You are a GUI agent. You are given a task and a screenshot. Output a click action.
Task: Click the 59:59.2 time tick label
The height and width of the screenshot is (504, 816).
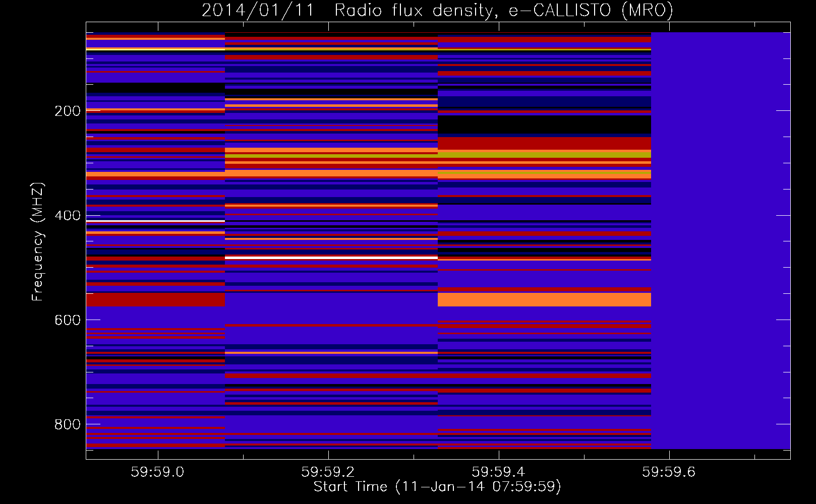coord(328,472)
